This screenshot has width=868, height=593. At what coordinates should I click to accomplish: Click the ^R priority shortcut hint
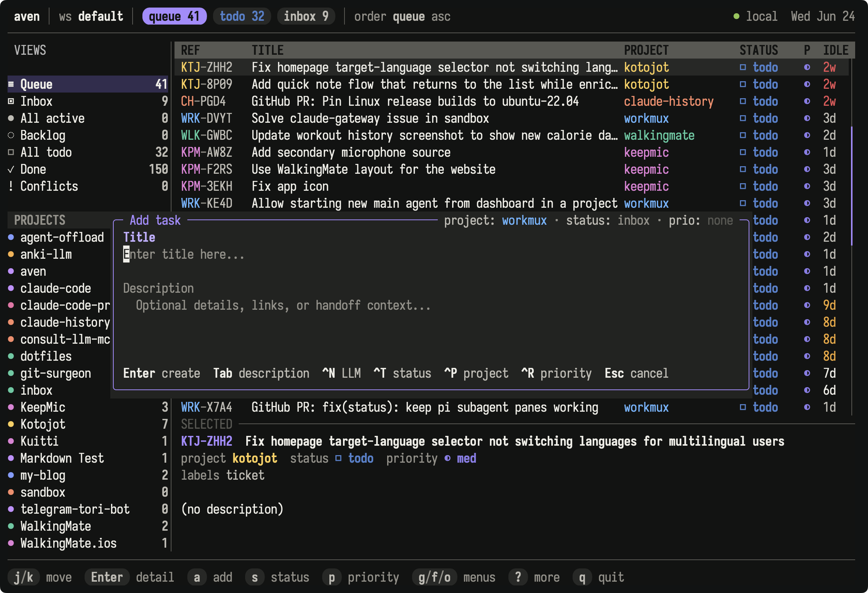[x=556, y=373]
